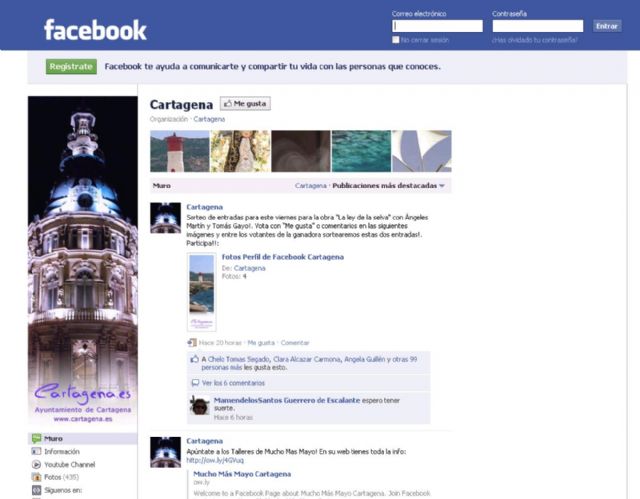The height and width of the screenshot is (499, 640).
Task: Toggle the 'No cerrar sesión' checkbox
Action: pos(397,40)
